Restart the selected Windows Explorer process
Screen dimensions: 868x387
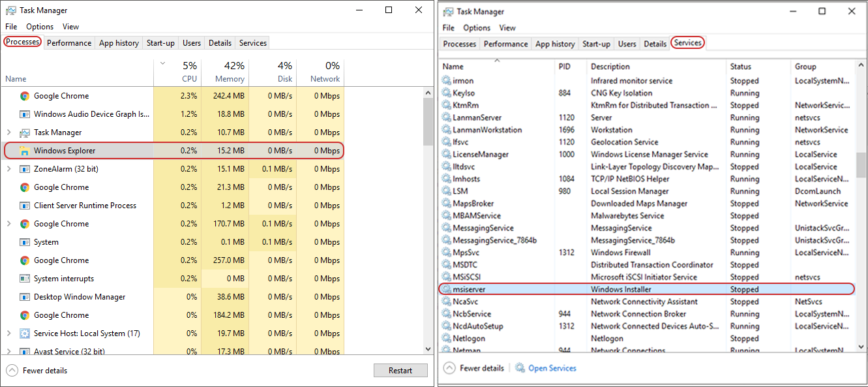pos(400,371)
